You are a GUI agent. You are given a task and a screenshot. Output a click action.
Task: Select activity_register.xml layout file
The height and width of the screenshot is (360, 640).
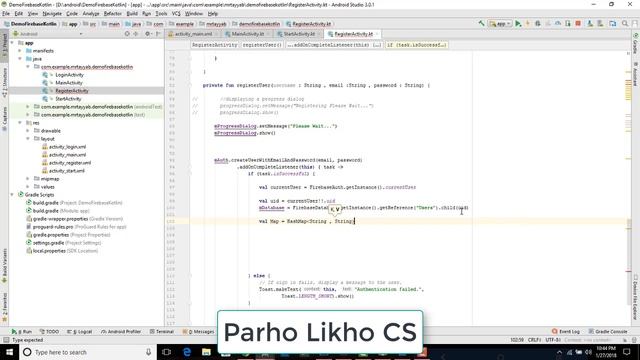point(70,163)
